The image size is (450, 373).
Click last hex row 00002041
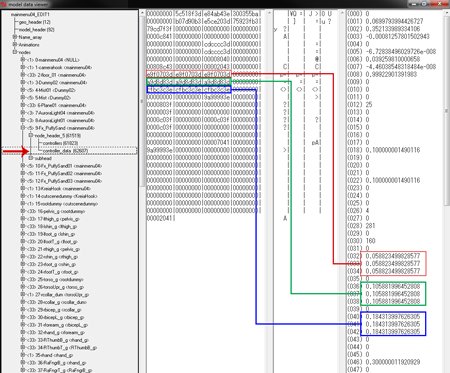159,218
